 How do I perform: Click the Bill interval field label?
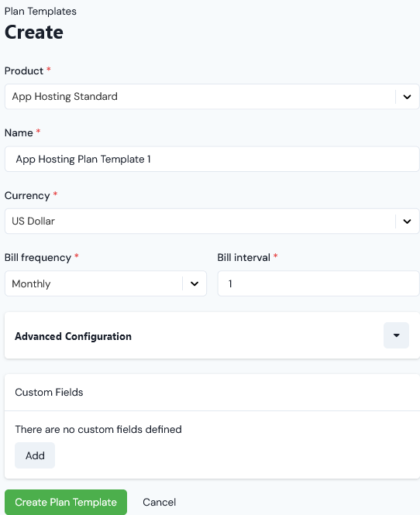click(x=244, y=257)
